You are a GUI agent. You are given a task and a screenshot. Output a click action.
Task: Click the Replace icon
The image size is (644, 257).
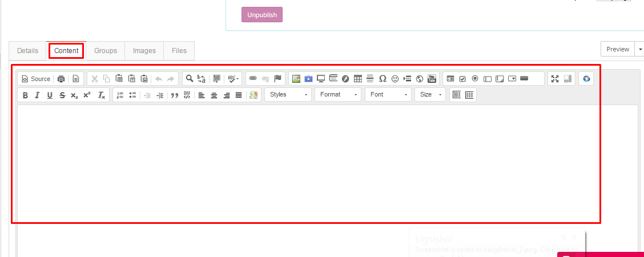click(x=202, y=79)
